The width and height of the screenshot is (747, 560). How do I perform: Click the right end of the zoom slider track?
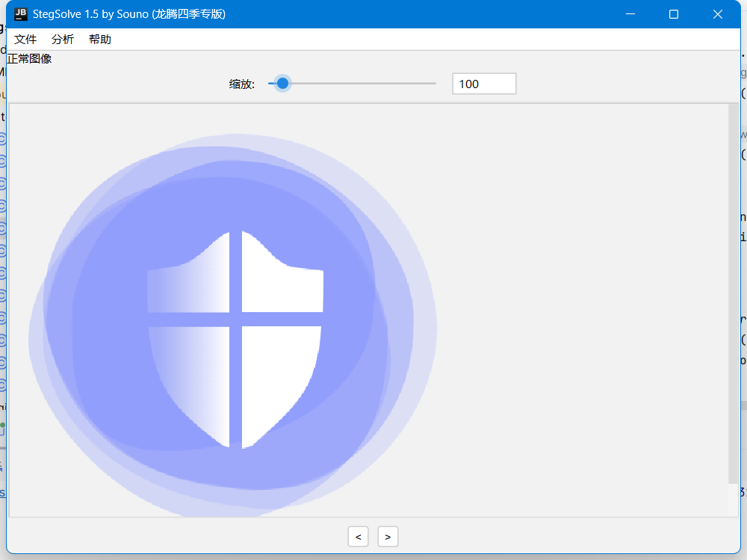point(433,84)
